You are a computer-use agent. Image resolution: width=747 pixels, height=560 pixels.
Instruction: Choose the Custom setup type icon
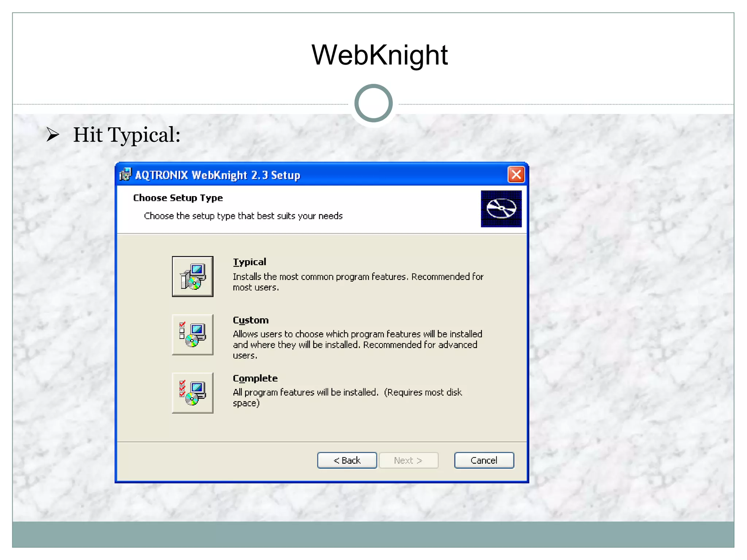pyautogui.click(x=193, y=335)
